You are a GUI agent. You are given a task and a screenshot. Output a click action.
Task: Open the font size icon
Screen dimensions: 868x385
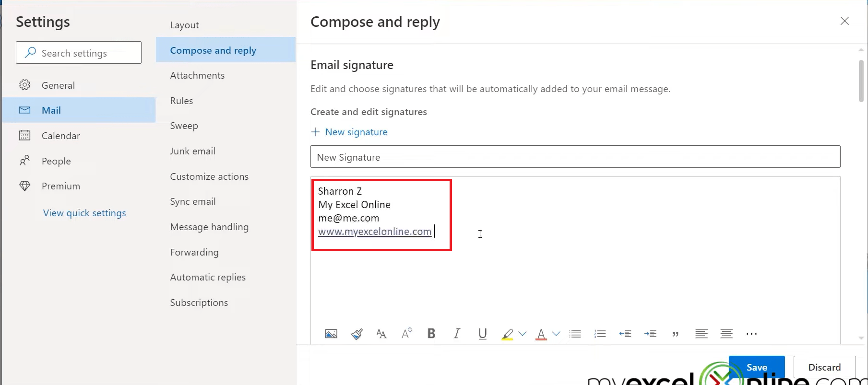tap(381, 334)
